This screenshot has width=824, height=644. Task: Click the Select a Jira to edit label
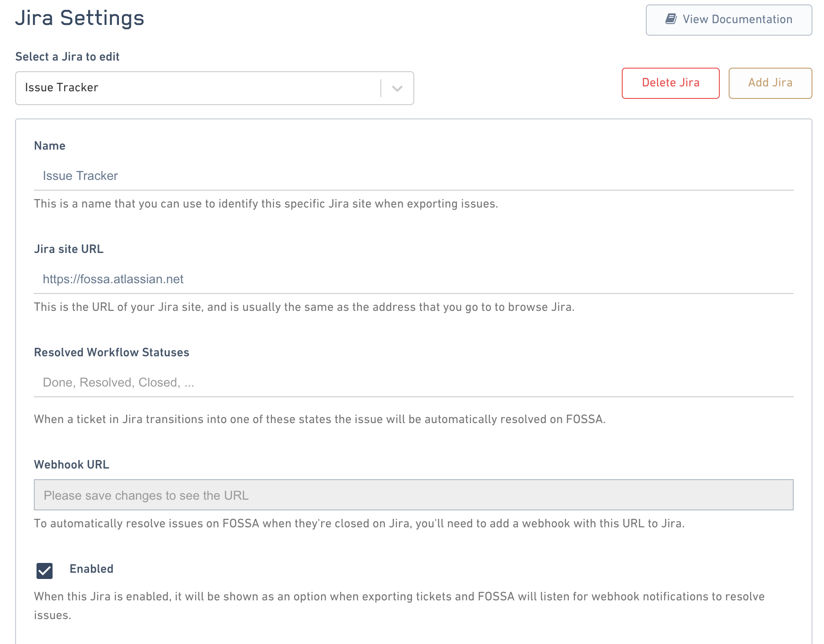pyautogui.click(x=67, y=57)
